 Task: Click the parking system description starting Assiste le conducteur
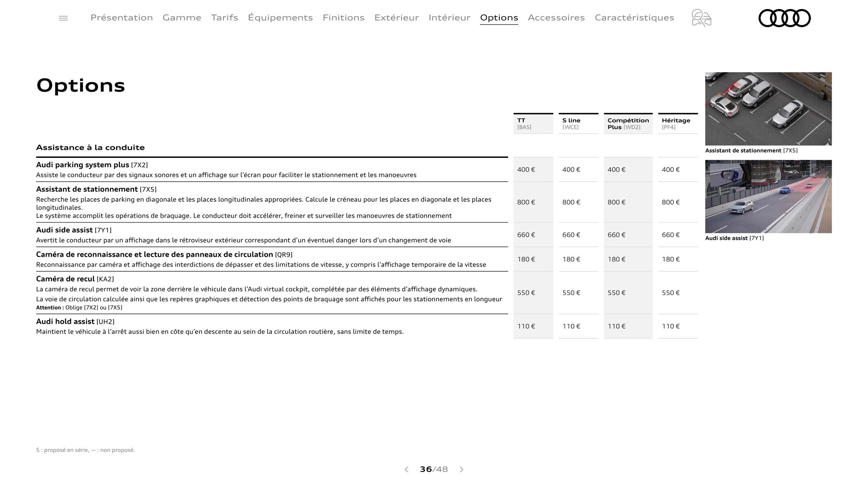[x=226, y=175]
